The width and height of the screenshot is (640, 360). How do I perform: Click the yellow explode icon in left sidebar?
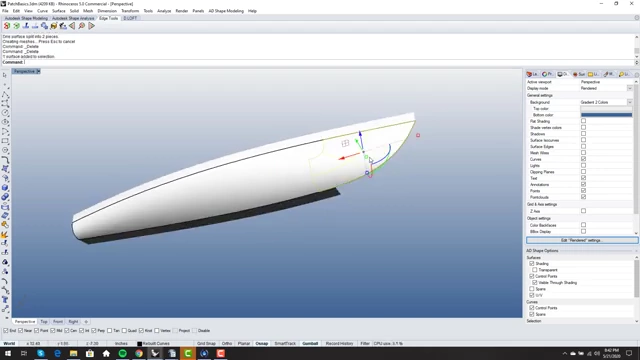point(5,234)
